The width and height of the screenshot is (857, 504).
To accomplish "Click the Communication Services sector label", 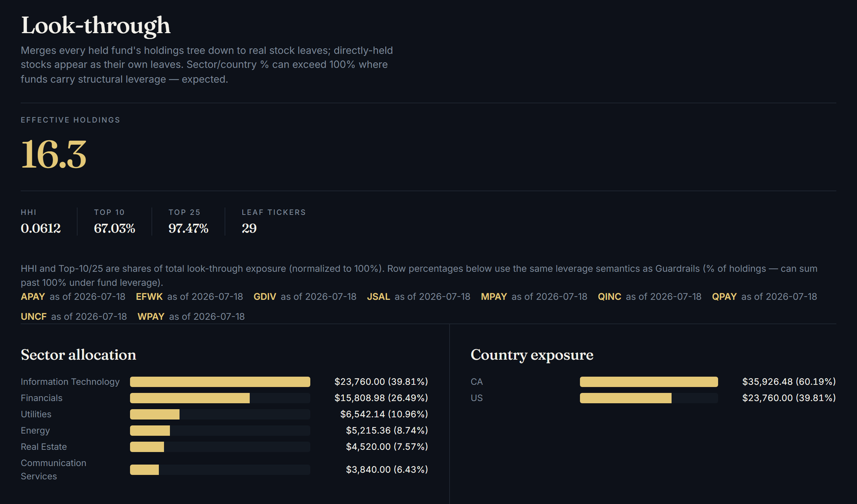I will (54, 470).
